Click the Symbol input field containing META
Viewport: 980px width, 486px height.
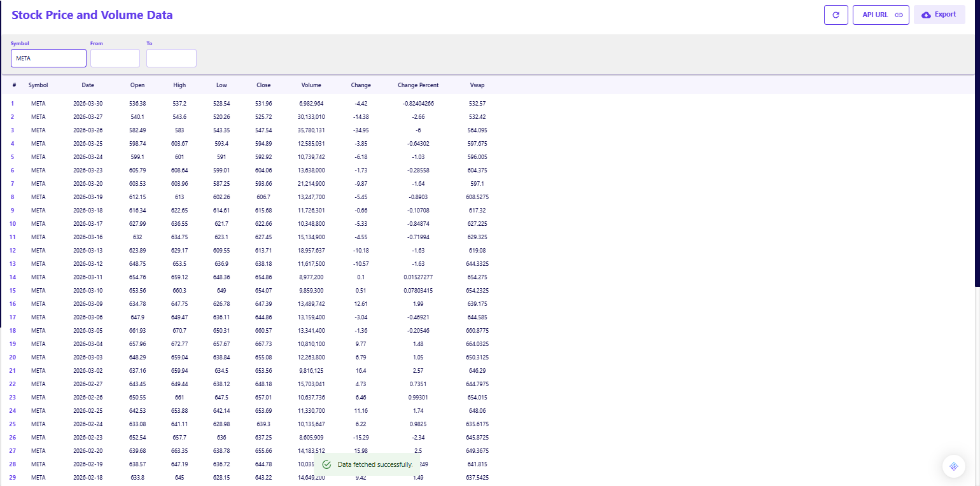[x=48, y=58]
